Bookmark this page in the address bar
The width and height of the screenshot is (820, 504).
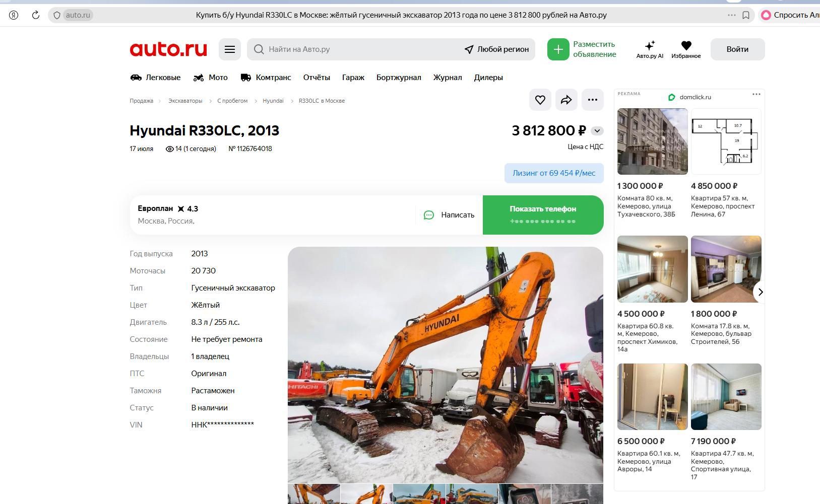click(746, 15)
